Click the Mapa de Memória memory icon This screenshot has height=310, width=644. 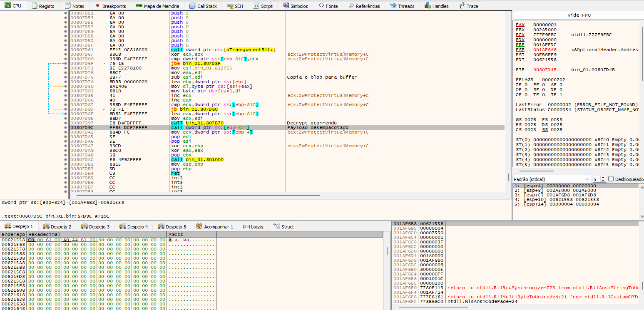pyautogui.click(x=139, y=6)
